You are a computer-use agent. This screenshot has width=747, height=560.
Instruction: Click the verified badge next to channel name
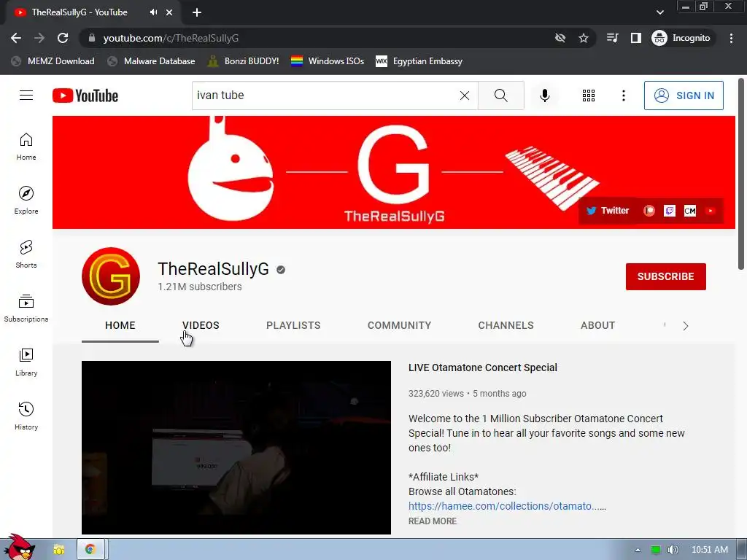281,270
